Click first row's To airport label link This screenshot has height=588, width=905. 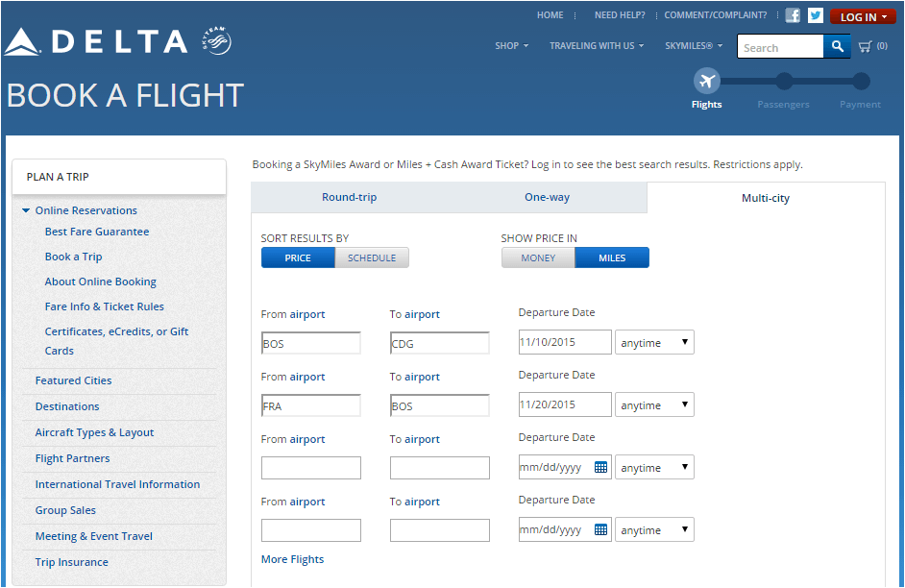coord(422,314)
